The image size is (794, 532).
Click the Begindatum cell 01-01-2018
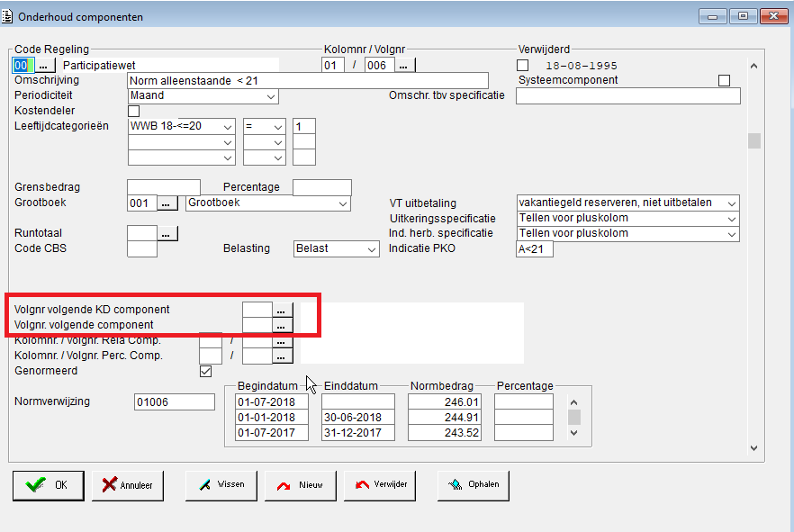click(x=272, y=418)
